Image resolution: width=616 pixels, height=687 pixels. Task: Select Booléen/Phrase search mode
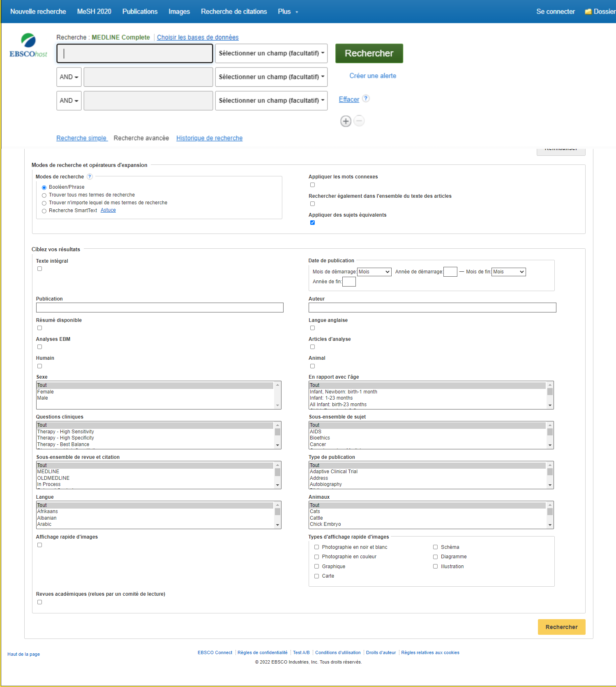(x=44, y=187)
